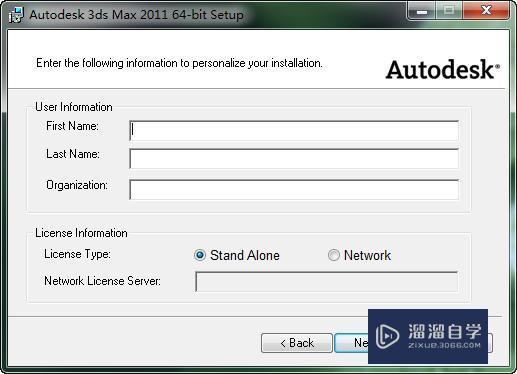This screenshot has height=374, width=517.
Task: Close the Setup window
Action: (486, 11)
